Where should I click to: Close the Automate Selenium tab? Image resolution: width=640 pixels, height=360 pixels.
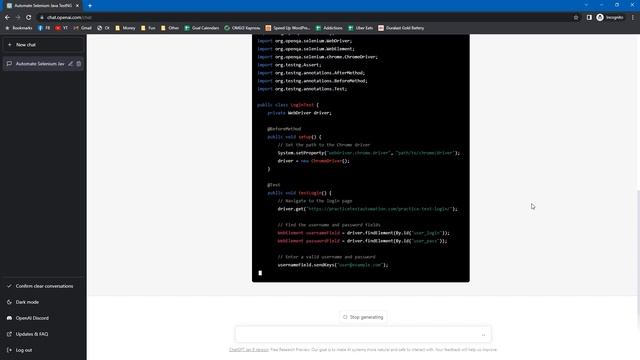click(77, 6)
